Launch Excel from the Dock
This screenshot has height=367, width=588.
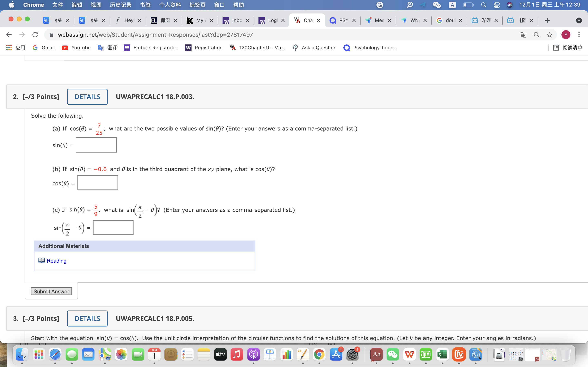(442, 355)
